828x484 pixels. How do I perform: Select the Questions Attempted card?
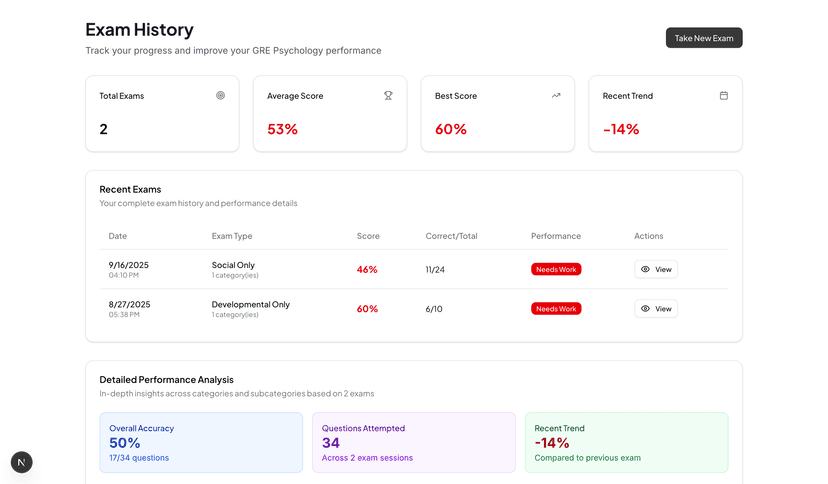[413, 442]
